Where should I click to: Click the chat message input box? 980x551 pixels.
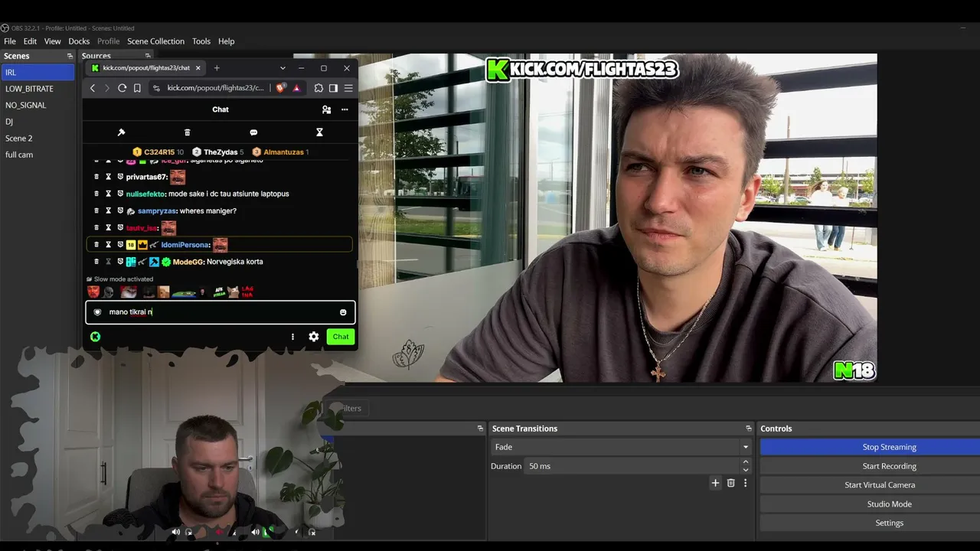tap(220, 312)
